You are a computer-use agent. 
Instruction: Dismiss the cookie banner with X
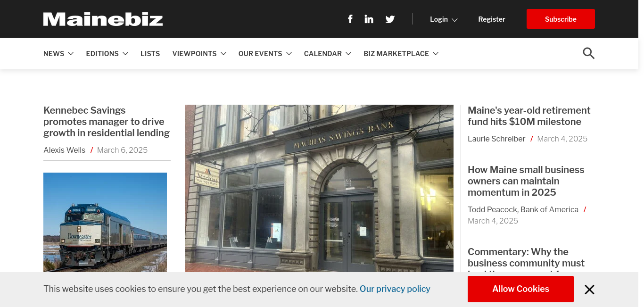[589, 290]
